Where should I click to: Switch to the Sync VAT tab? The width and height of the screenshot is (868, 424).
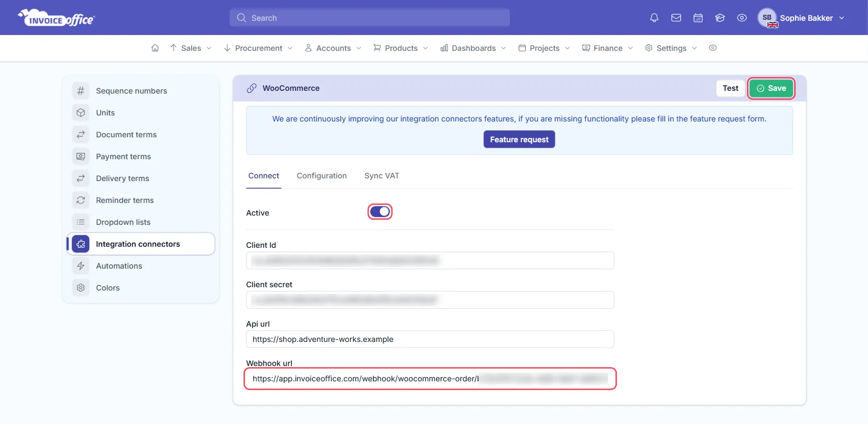[382, 176]
